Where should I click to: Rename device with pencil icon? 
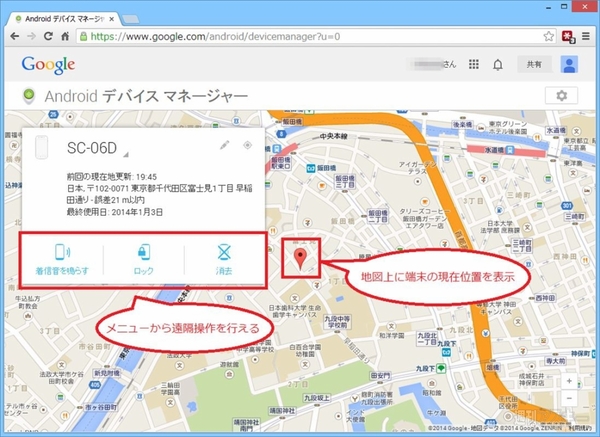click(225, 145)
